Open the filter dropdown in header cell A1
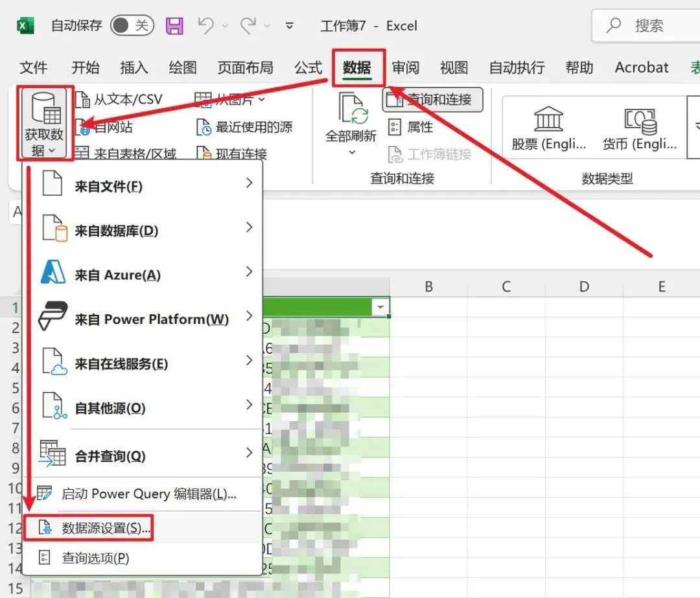 pos(380,307)
